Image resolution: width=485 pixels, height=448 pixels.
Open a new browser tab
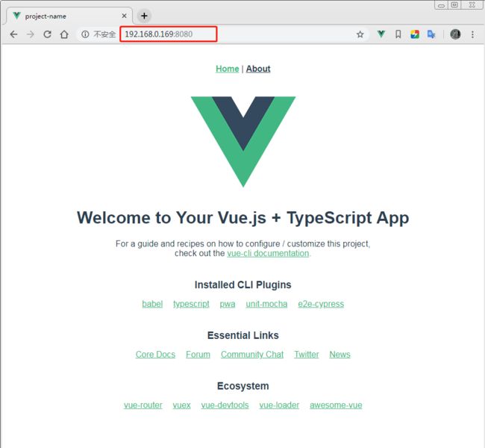pos(144,16)
